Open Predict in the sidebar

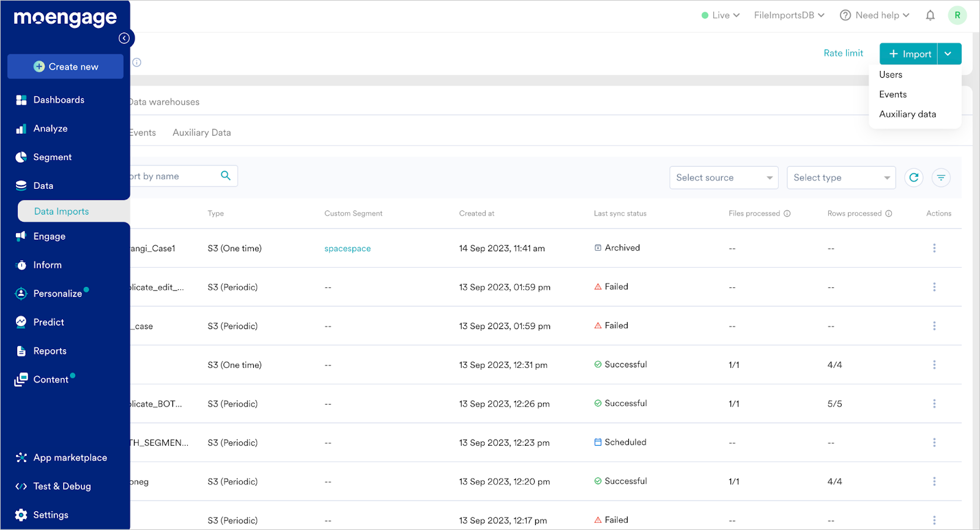[x=49, y=322]
